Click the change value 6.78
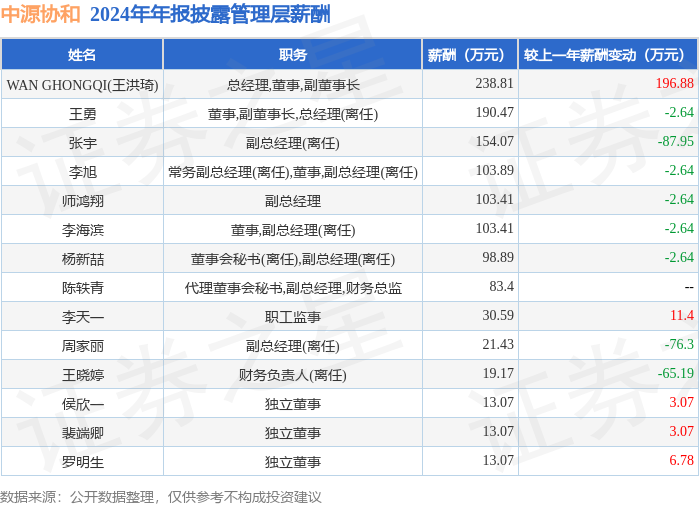The height and width of the screenshot is (506, 699). pos(682,460)
